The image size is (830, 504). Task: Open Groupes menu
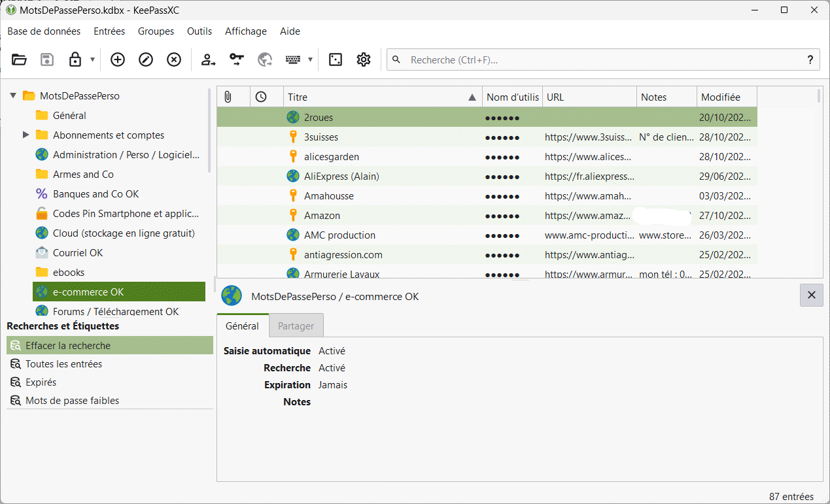[x=156, y=31]
